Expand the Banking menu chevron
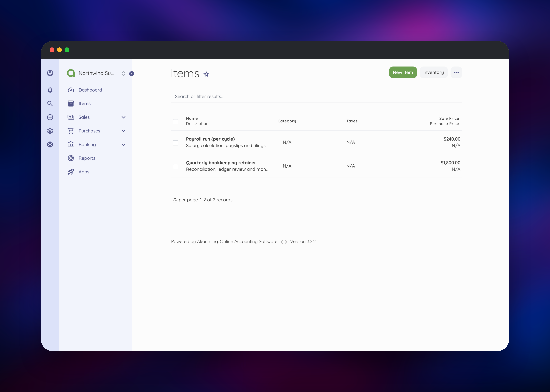The width and height of the screenshot is (550, 392). (x=123, y=145)
